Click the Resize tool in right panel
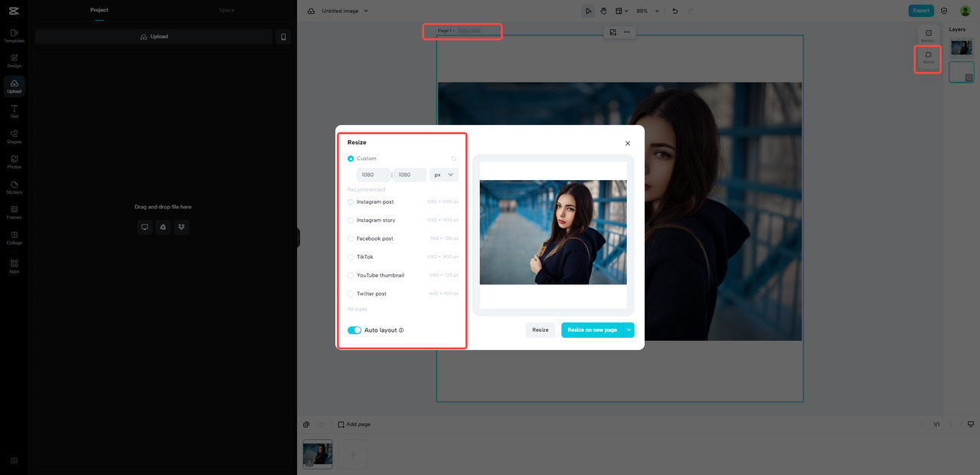 (928, 57)
